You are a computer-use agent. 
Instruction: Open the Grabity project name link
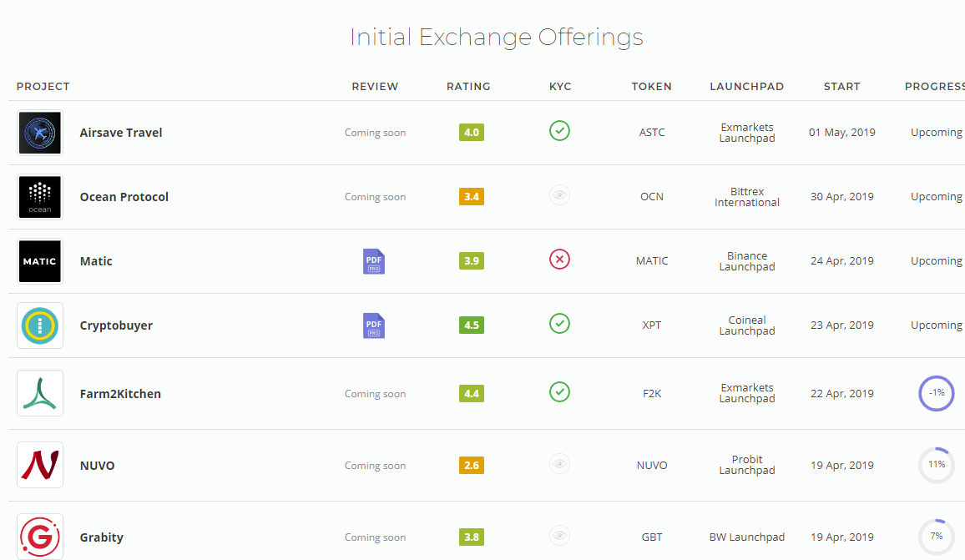(x=102, y=537)
